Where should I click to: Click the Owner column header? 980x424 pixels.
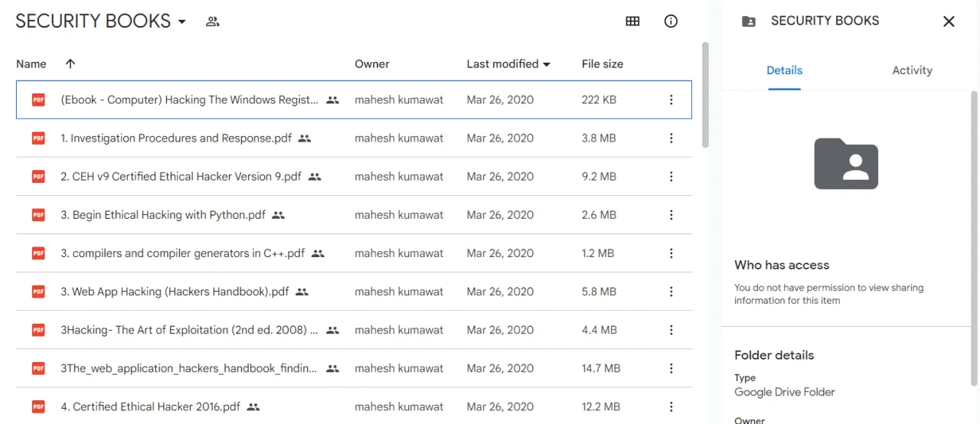point(372,64)
